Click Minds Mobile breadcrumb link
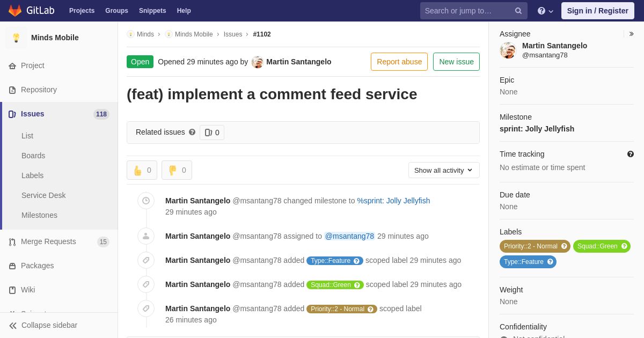644x338 pixels. pyautogui.click(x=194, y=34)
